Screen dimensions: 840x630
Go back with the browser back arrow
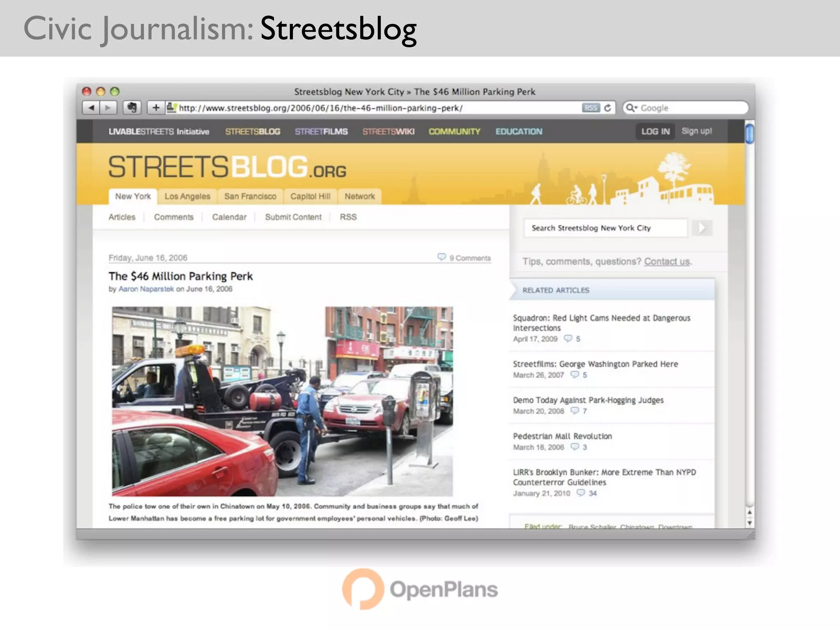pos(91,108)
